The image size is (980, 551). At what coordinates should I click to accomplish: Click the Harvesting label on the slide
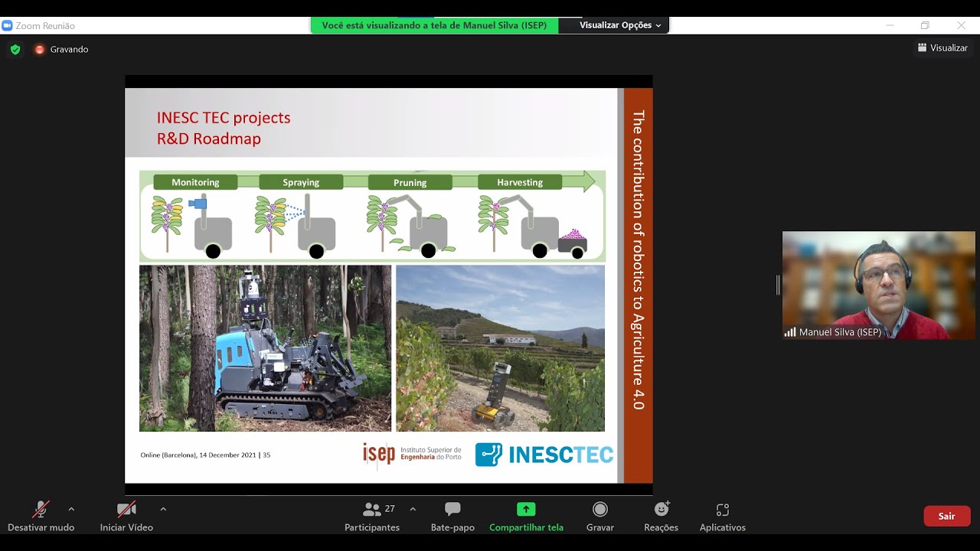[520, 182]
